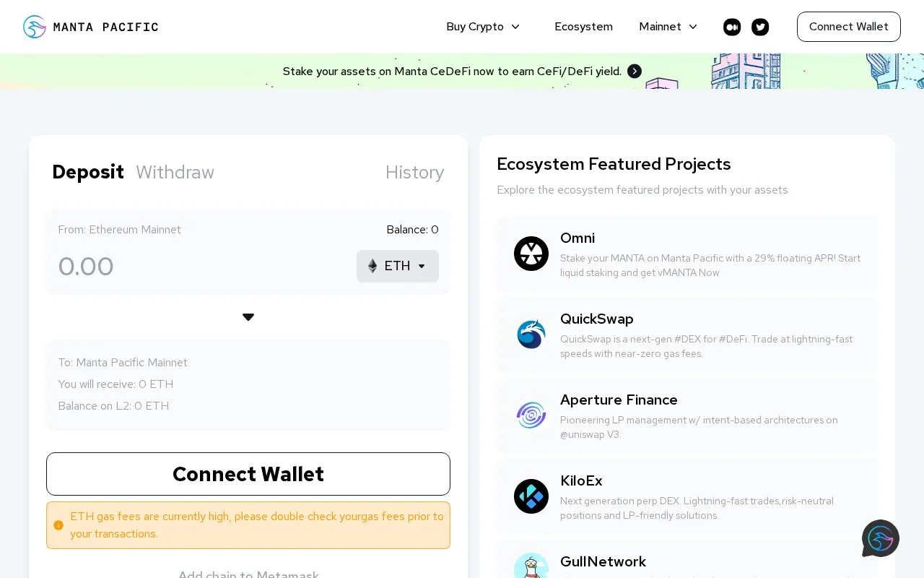Click the GullNetwork project icon
Image resolution: width=924 pixels, height=578 pixels.
point(531,566)
